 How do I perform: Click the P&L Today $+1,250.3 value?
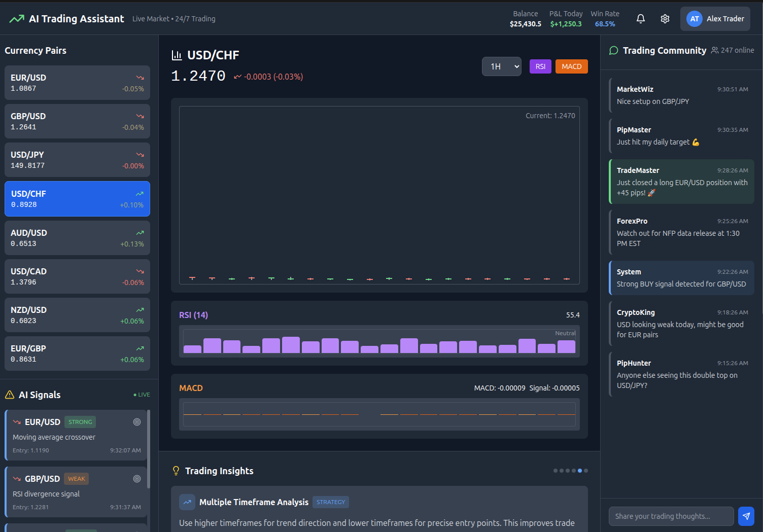coord(566,24)
